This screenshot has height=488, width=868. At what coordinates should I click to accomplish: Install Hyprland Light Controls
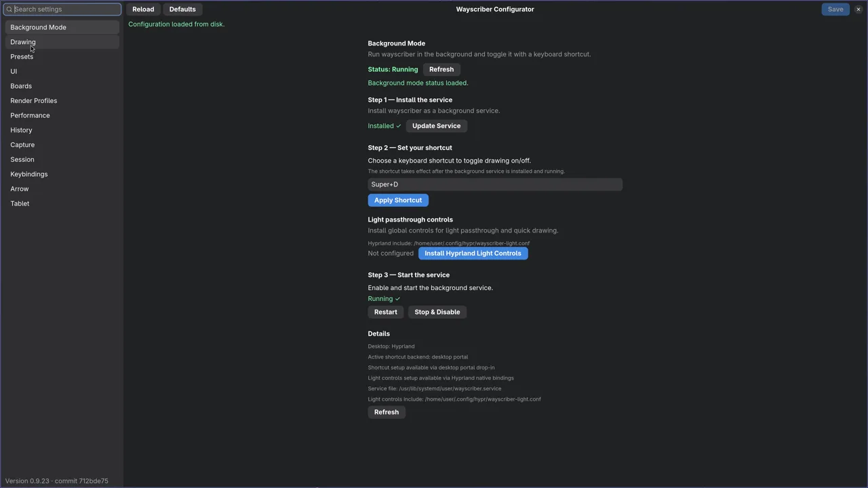[x=473, y=253]
